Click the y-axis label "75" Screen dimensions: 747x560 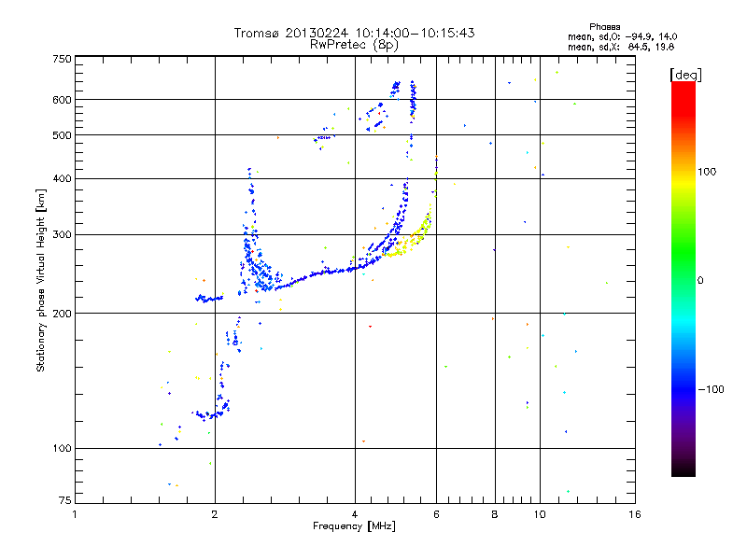point(65,500)
